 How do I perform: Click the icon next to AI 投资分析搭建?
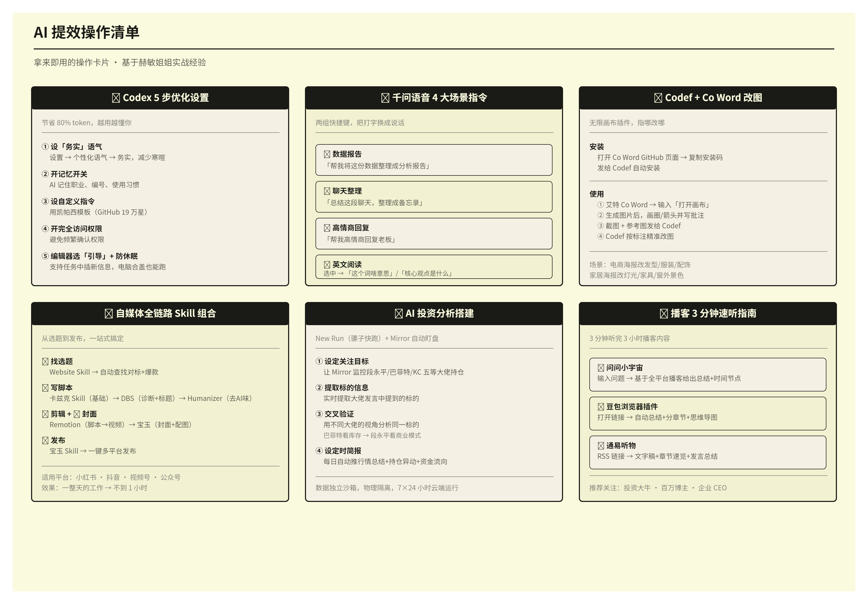coord(398,314)
